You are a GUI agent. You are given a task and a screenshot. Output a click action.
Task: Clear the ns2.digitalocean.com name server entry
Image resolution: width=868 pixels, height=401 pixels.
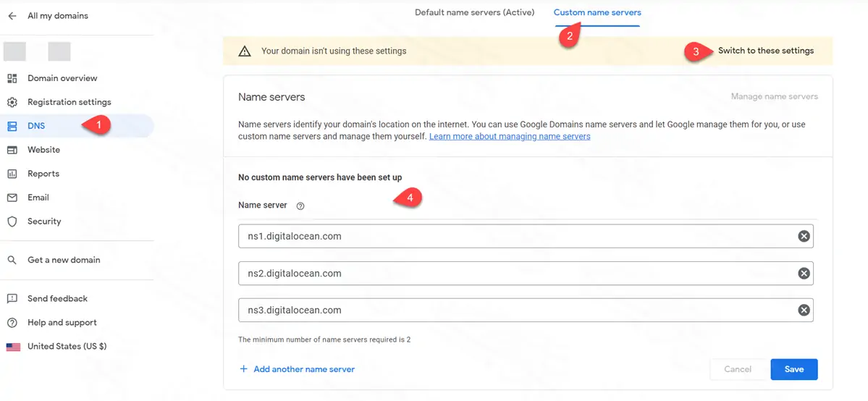point(804,273)
